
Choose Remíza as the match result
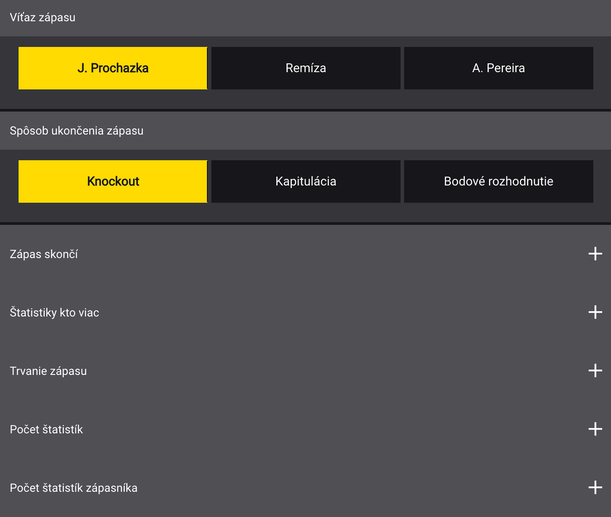[x=306, y=68]
